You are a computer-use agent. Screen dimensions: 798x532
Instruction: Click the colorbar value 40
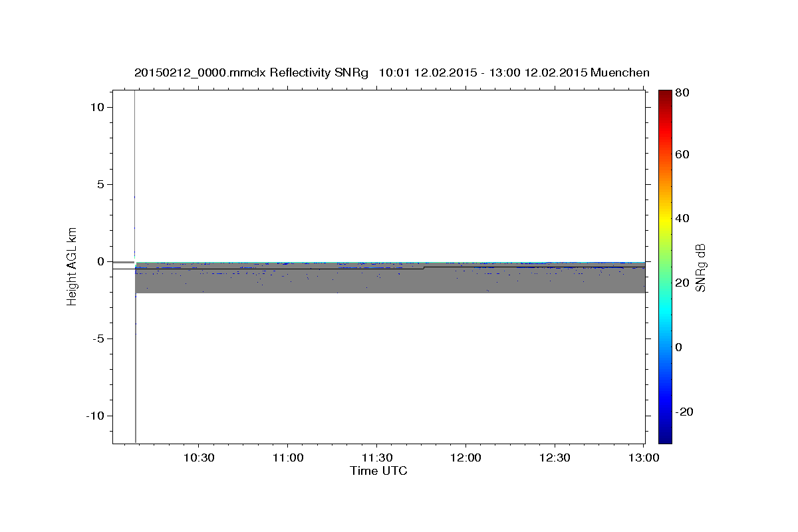click(681, 218)
